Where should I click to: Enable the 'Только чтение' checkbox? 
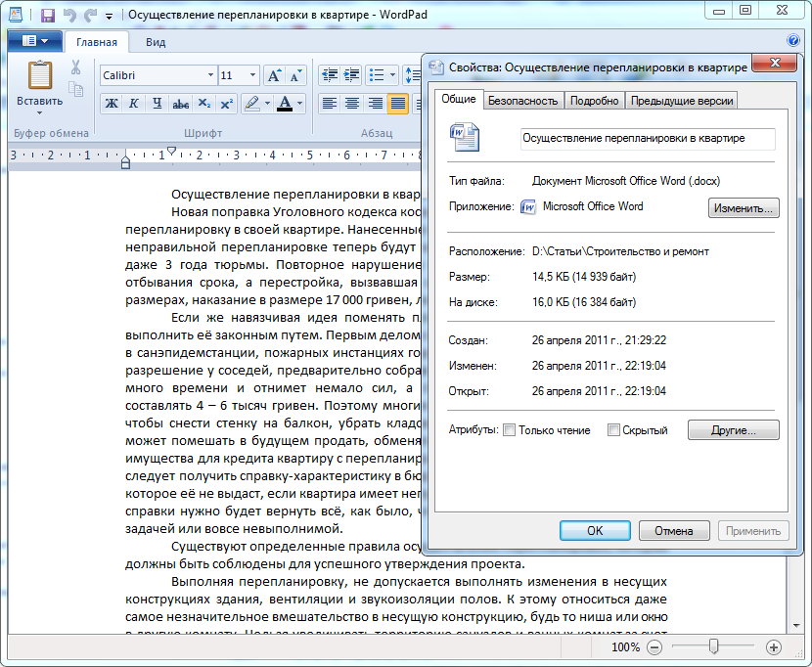(x=509, y=430)
